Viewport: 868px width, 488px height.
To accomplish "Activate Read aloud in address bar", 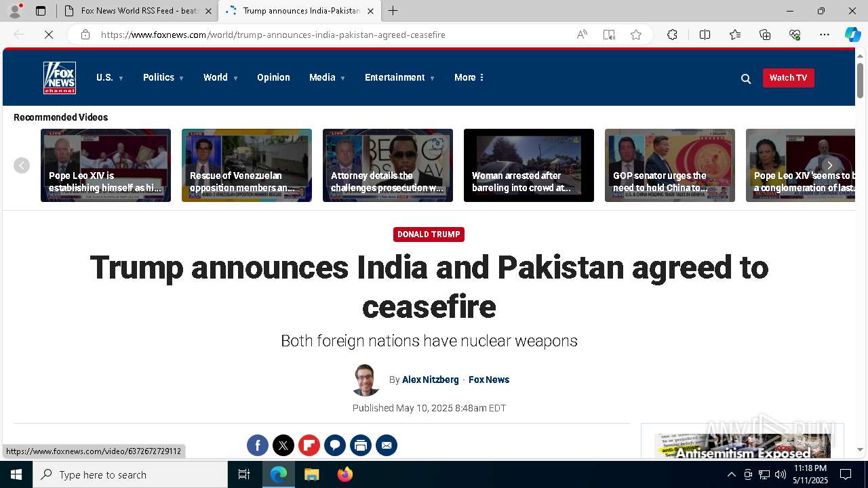I will 582,35.
